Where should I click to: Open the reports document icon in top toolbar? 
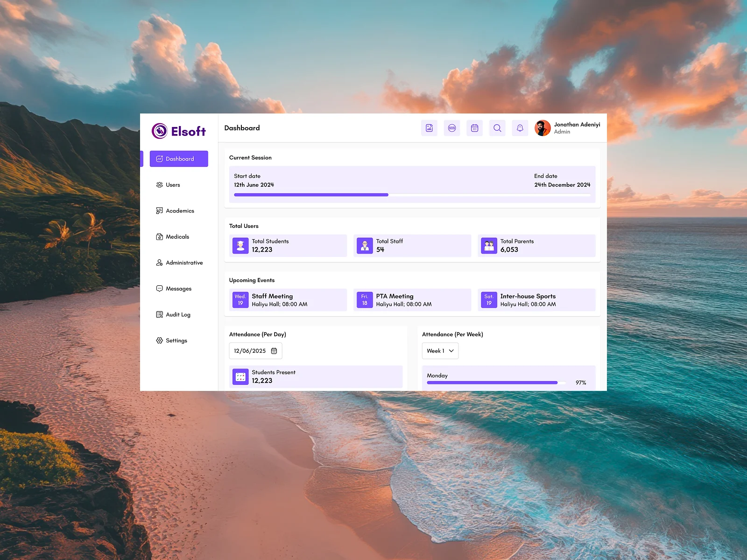coord(429,128)
